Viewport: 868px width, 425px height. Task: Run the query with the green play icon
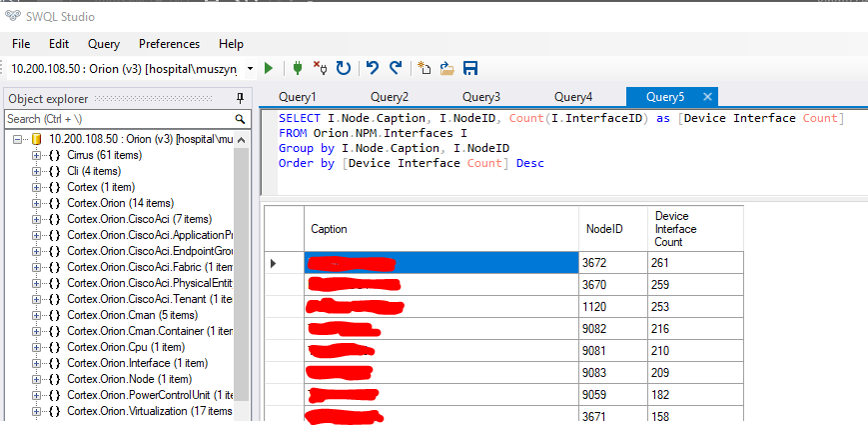tap(269, 68)
